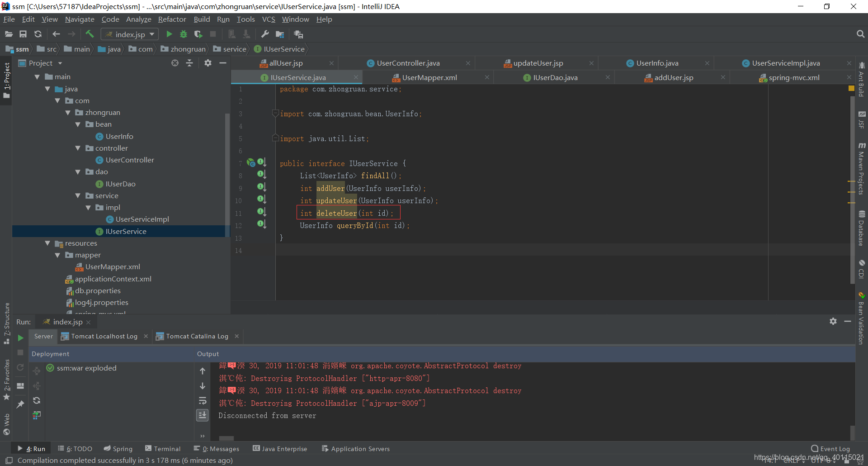Collapse the impl package node
This screenshot has height=466, width=868.
pyautogui.click(x=88, y=208)
